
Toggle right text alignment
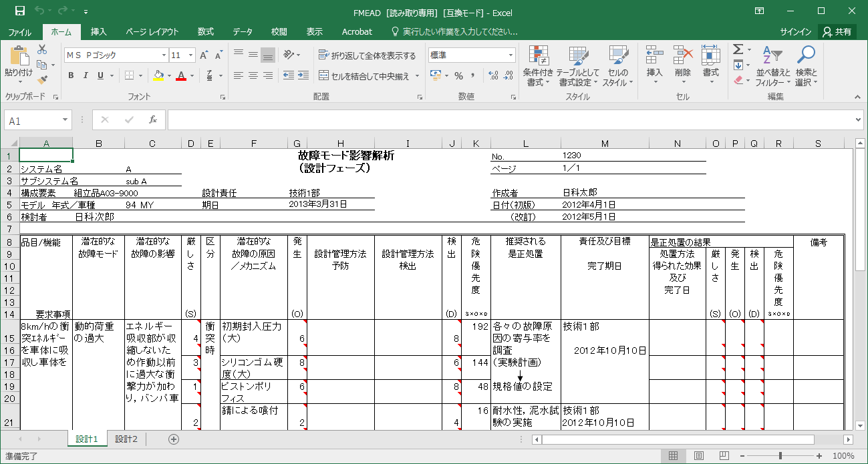[x=267, y=76]
